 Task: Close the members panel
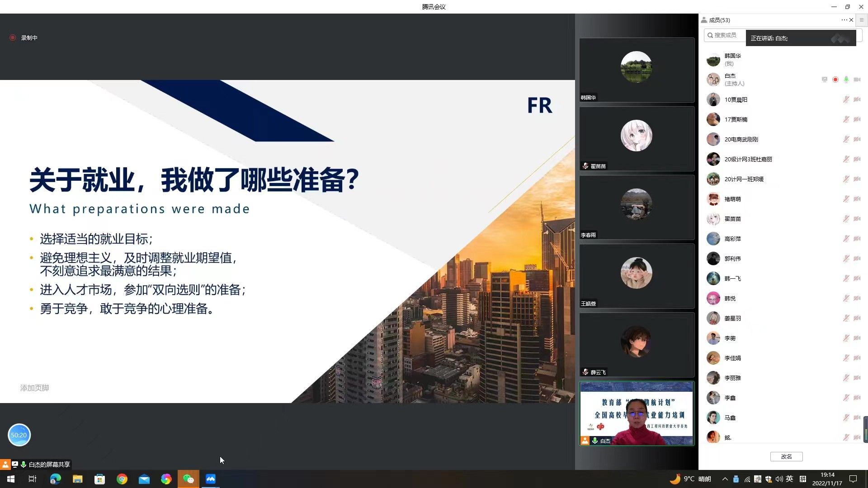pyautogui.click(x=851, y=20)
